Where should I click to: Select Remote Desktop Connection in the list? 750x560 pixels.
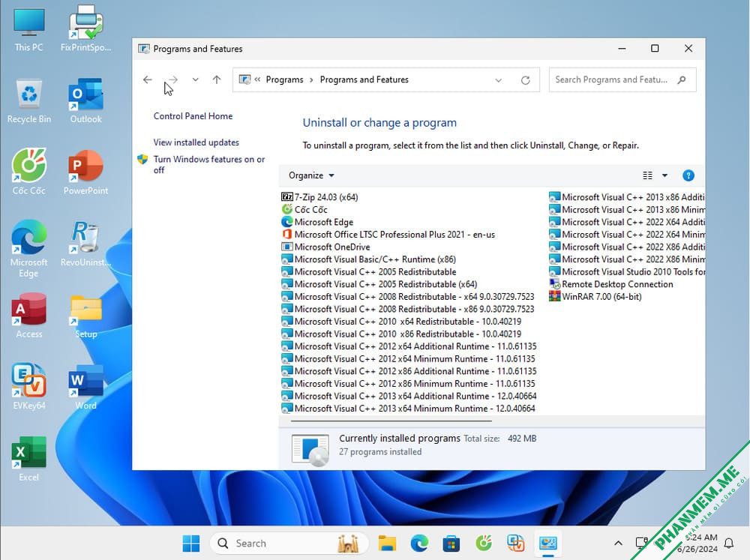(611, 284)
